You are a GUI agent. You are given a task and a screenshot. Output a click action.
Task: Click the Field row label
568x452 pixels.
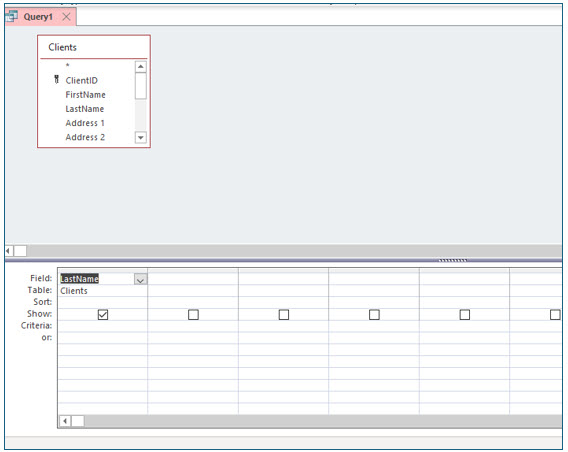point(41,278)
